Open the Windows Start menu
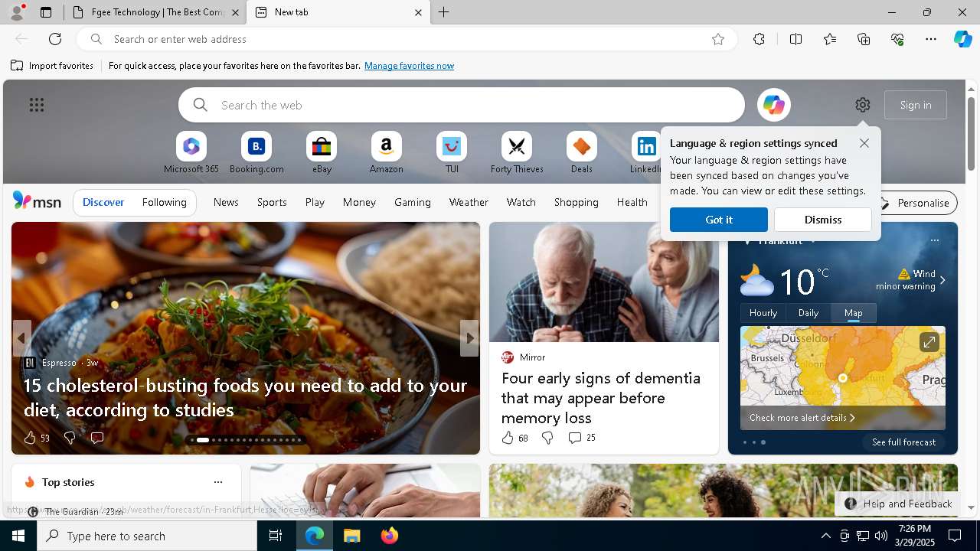Screen dimensions: 980x551 coord(18,536)
